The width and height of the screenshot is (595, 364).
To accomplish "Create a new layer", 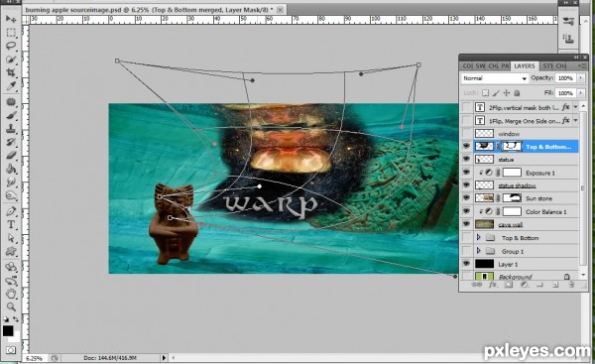I will (555, 285).
